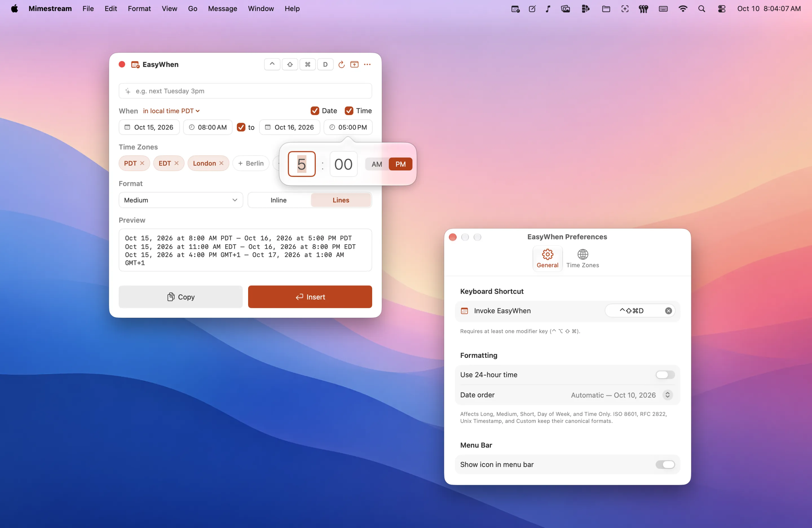Click the Copy button
Screen dimensions: 812x528
180,297
